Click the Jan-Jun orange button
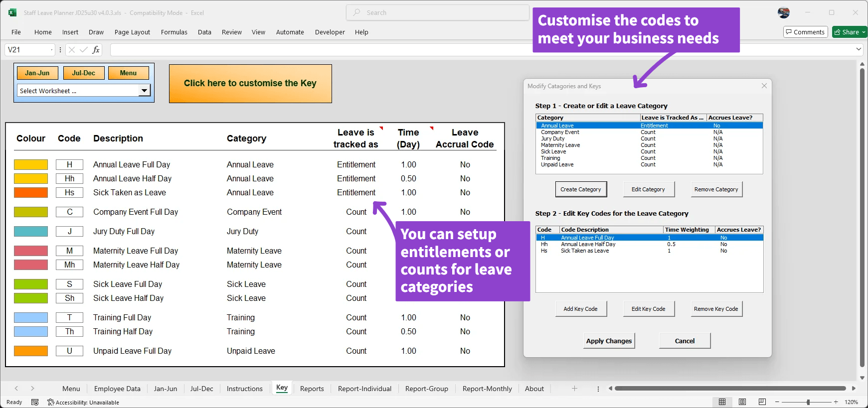This screenshot has width=868, height=408. tap(37, 73)
